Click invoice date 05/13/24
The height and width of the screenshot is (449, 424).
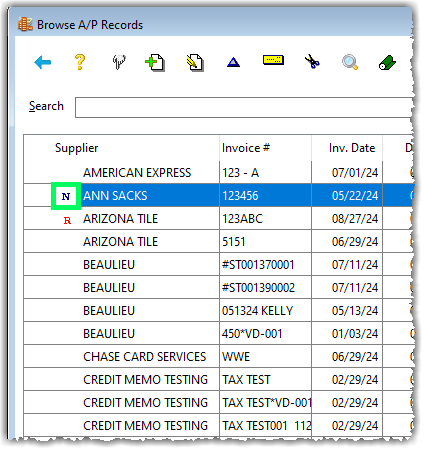coord(355,311)
